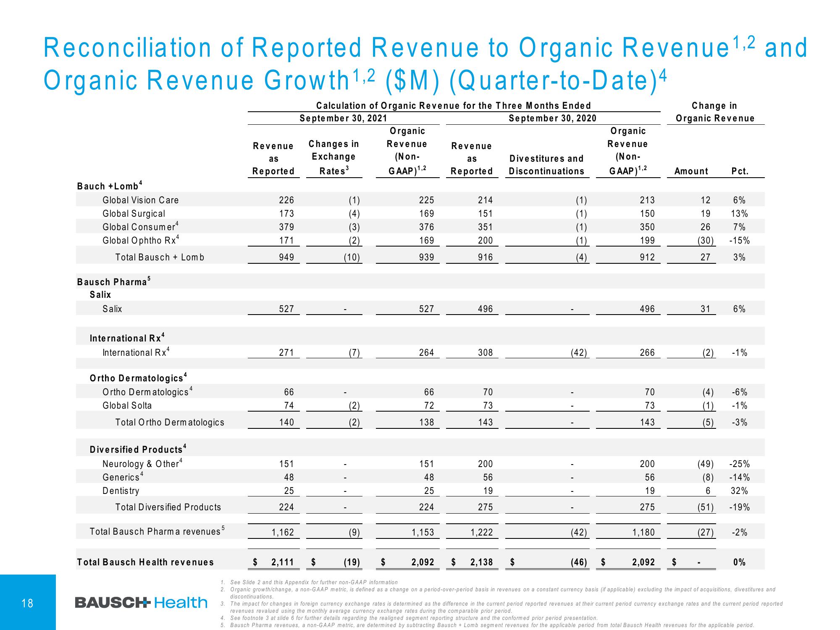Click Total Diversified Products amount (51)

pyautogui.click(x=705, y=507)
